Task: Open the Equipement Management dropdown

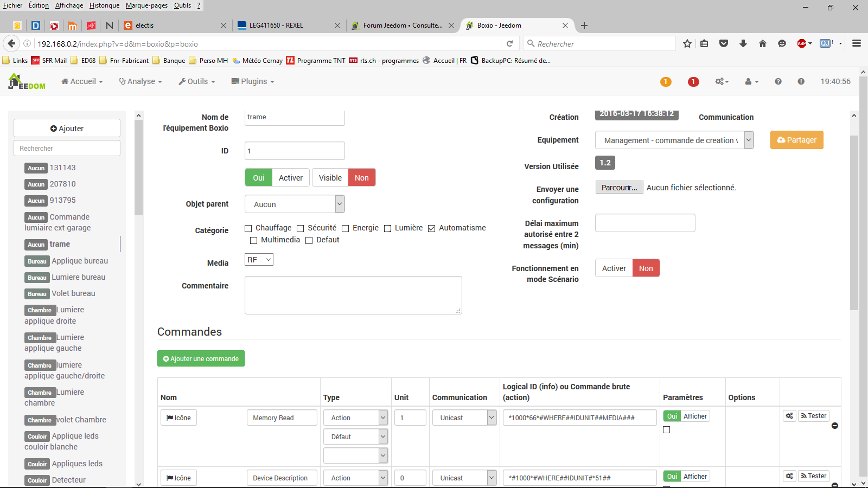Action: 674,140
